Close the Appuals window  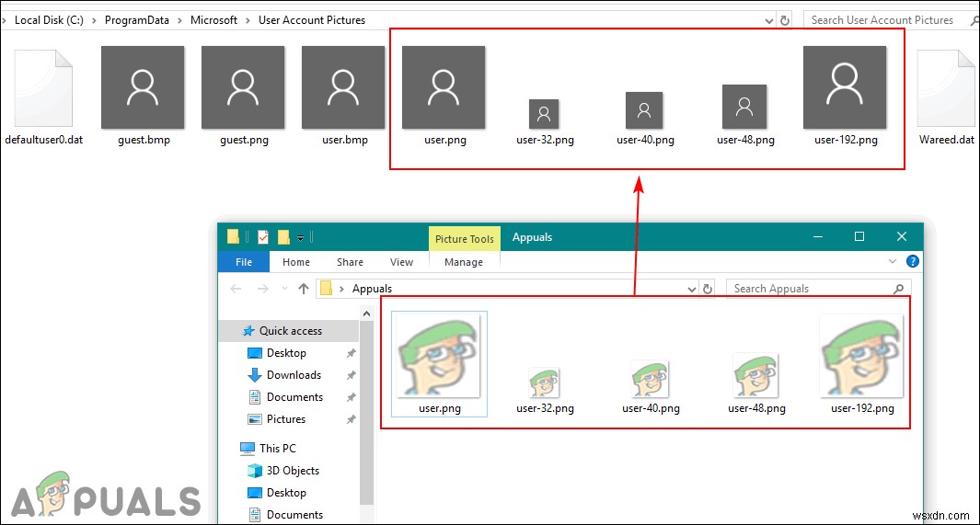pos(901,236)
